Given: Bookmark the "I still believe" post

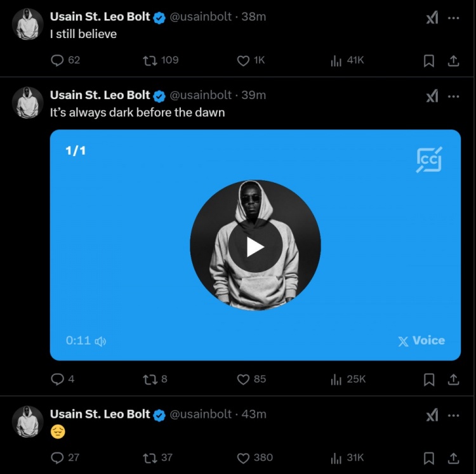Looking at the screenshot, I should [x=429, y=60].
